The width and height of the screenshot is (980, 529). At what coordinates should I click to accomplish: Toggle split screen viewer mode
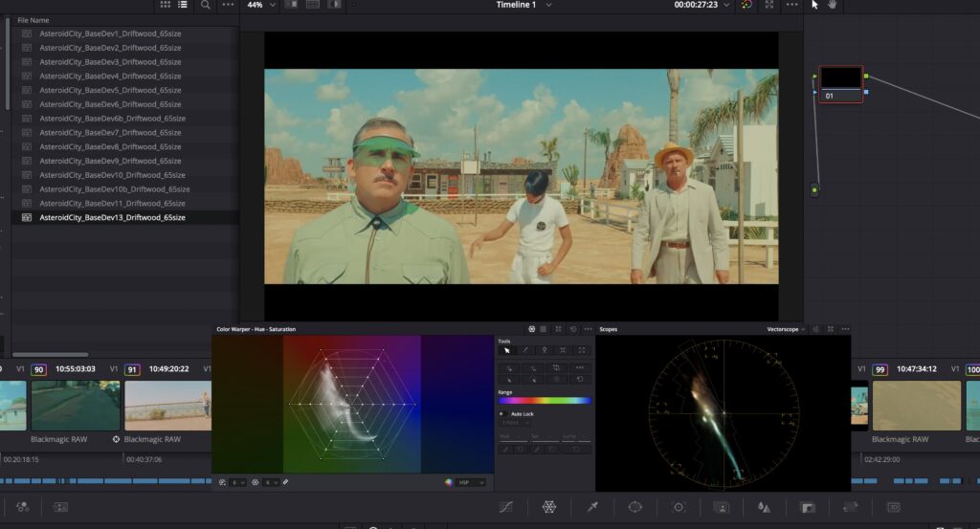point(313,5)
